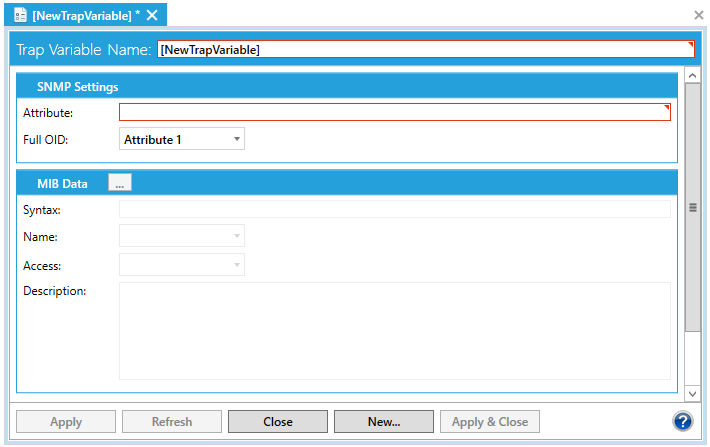
Task: Click the blue help question mark icon
Action: coord(682,421)
